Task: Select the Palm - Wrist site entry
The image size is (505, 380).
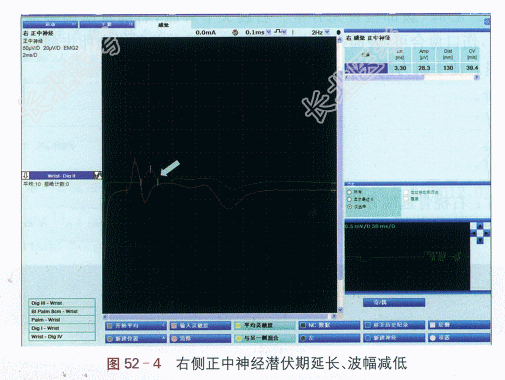Action: tap(62, 320)
